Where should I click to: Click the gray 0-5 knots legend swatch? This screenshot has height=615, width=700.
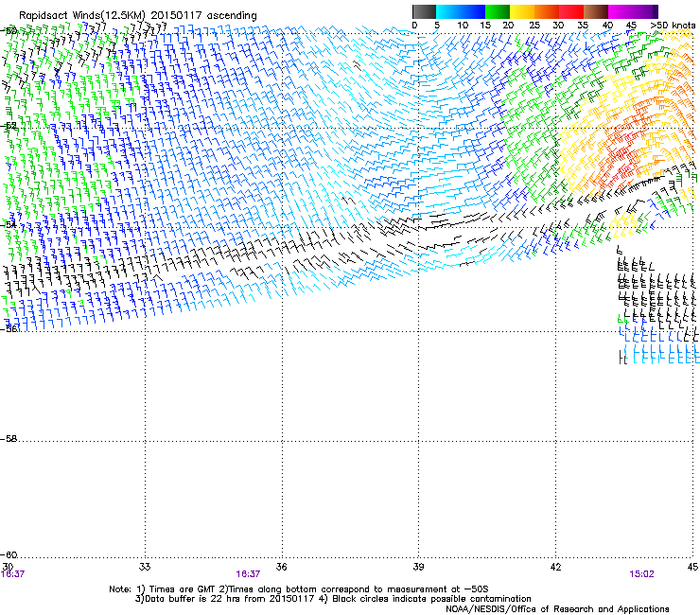pos(424,11)
